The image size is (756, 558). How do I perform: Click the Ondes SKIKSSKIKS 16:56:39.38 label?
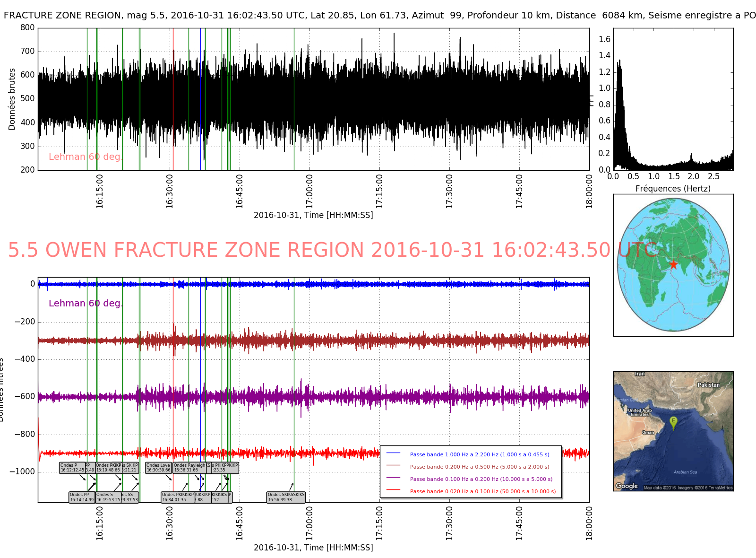[286, 497]
